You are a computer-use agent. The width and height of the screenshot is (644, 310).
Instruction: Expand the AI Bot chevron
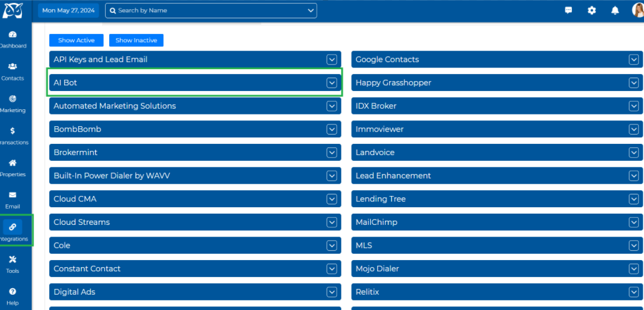point(332,83)
